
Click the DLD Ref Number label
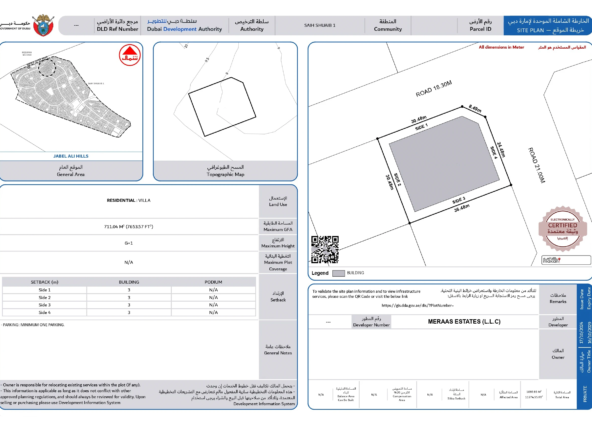coord(117,29)
